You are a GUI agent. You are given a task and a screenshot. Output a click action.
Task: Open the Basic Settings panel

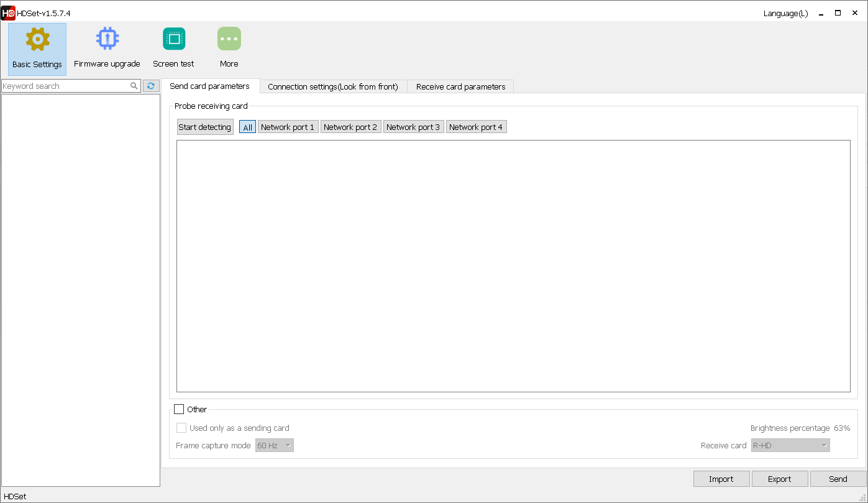[x=37, y=47]
